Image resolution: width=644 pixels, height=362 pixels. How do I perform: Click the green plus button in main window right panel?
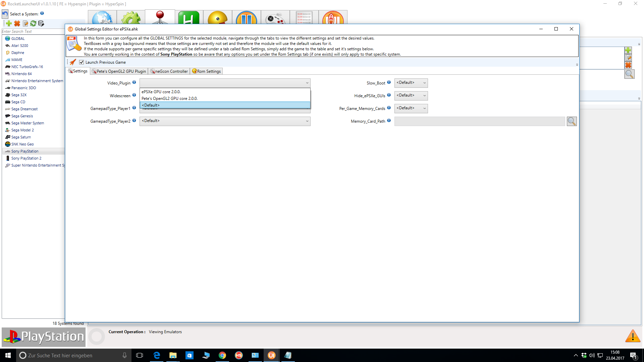point(628,50)
